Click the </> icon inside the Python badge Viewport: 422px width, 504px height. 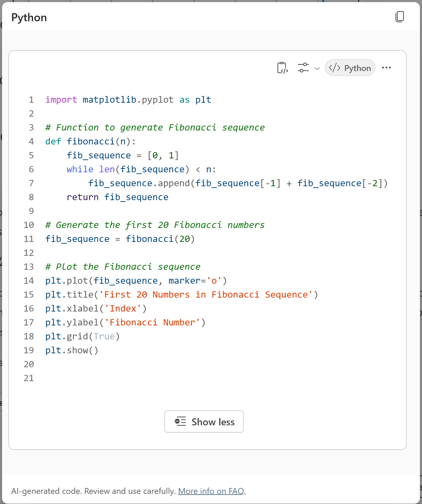click(335, 68)
